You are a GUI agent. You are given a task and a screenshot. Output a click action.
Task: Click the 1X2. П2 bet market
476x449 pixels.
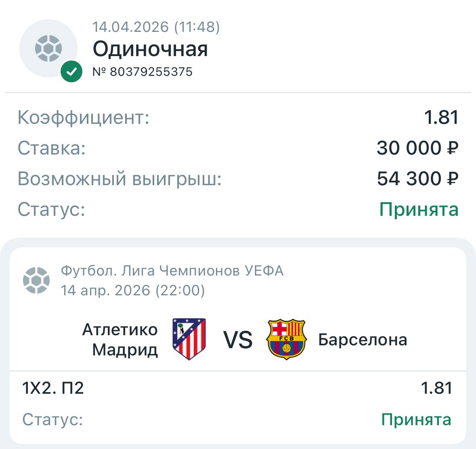pos(53,388)
